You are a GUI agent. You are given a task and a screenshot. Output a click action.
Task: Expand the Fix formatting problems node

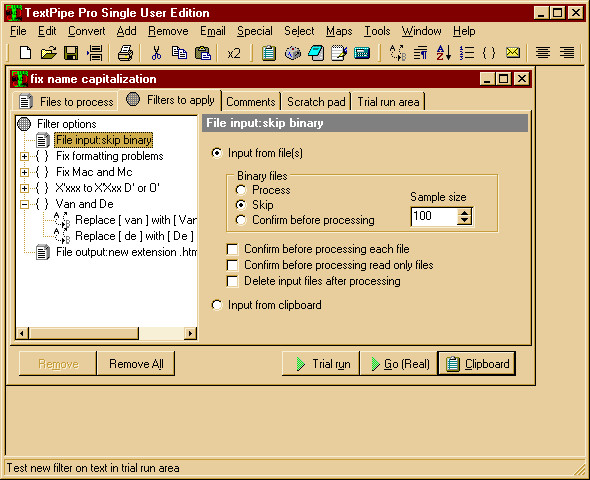tap(24, 156)
